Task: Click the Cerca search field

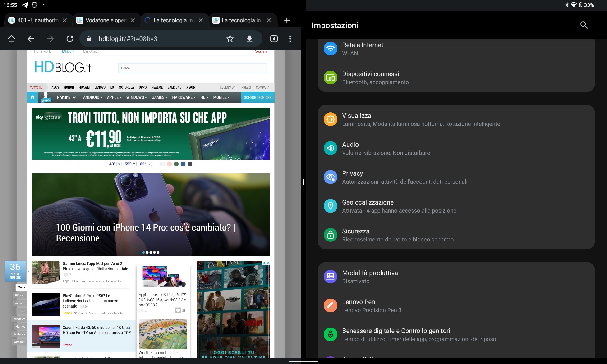Action: pyautogui.click(x=192, y=68)
